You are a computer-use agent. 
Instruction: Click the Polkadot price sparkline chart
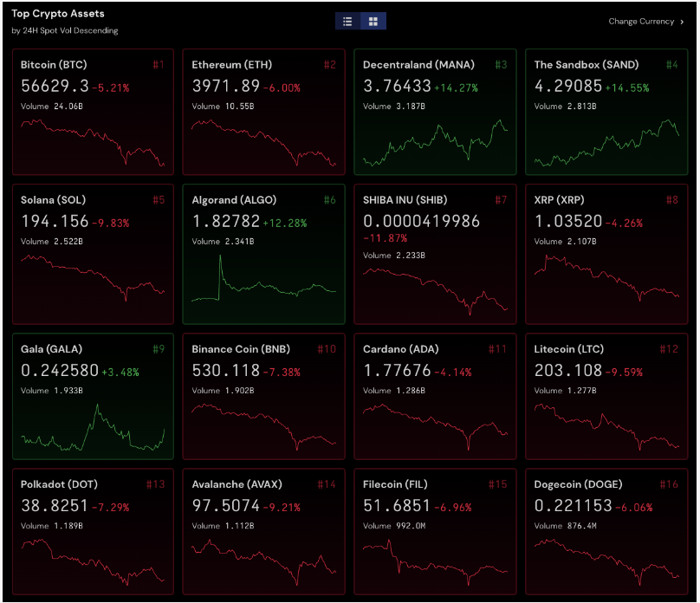tap(93, 562)
